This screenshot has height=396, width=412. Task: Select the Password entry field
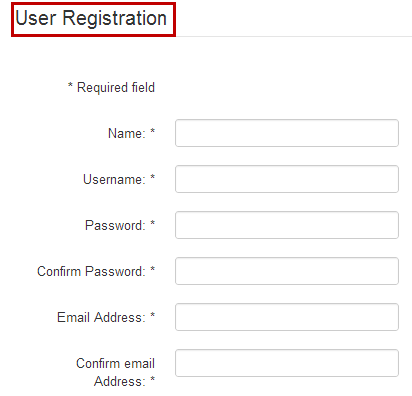287,225
